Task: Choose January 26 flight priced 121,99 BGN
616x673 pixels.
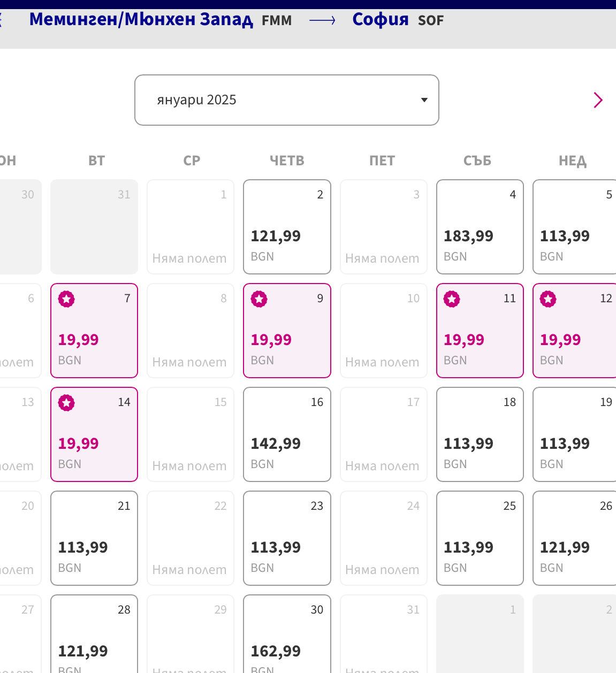Action: coord(574,538)
